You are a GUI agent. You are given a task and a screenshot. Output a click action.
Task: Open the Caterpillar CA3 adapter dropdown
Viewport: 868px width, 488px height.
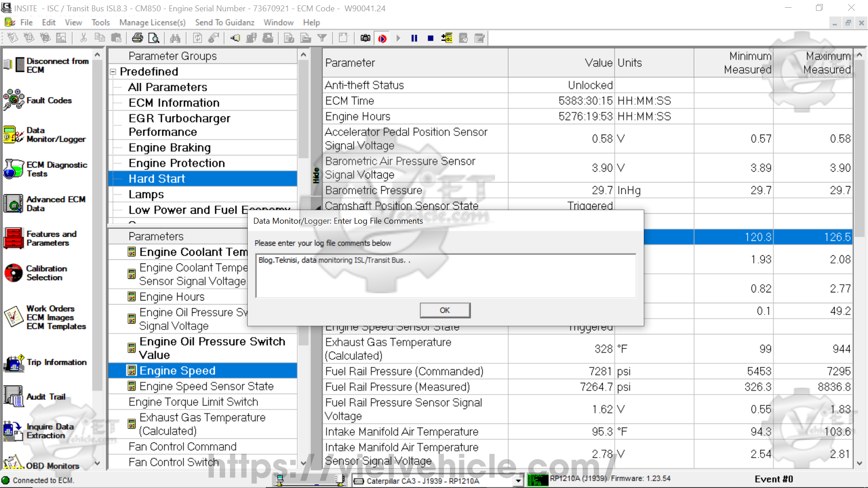[519, 481]
